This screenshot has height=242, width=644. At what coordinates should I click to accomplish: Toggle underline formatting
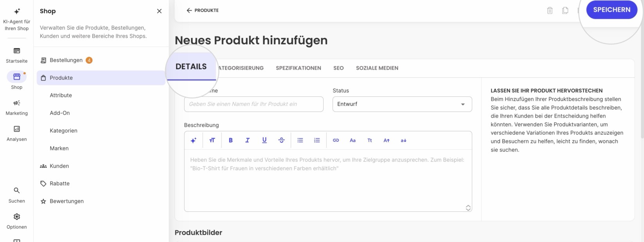pos(264,140)
